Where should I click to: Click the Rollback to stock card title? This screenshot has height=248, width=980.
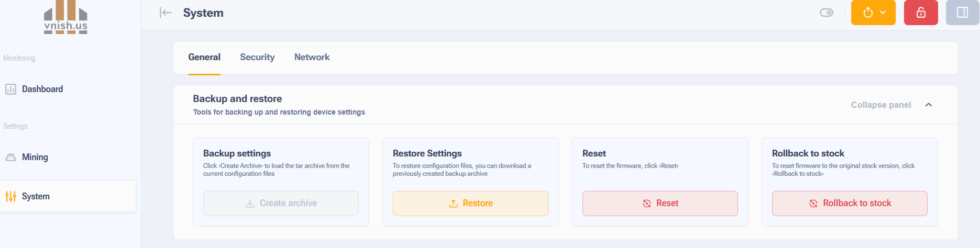[x=808, y=153]
